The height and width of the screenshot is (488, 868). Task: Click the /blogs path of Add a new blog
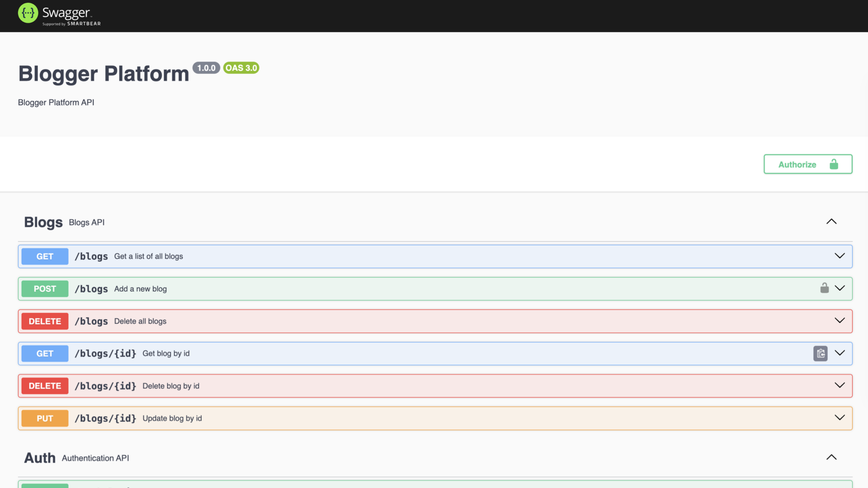pyautogui.click(x=91, y=289)
